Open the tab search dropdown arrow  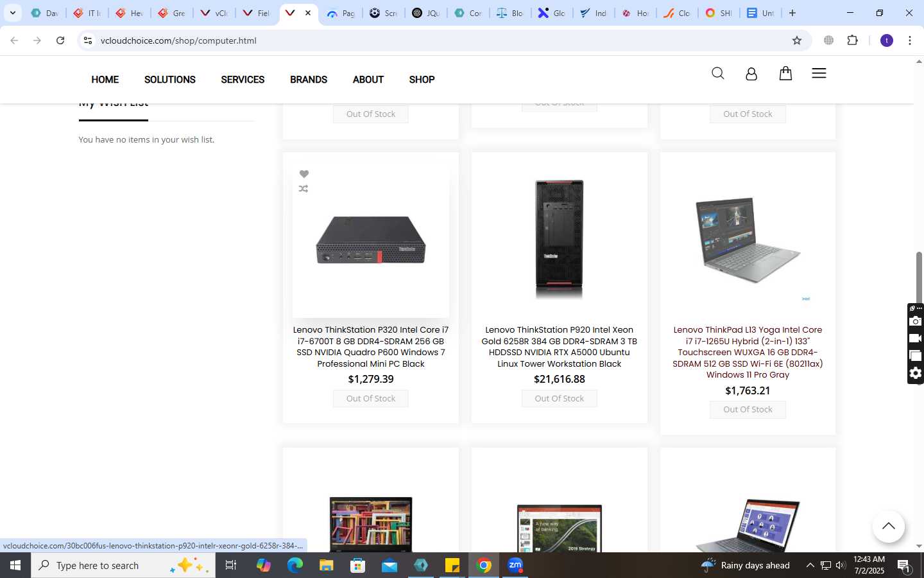(x=12, y=13)
